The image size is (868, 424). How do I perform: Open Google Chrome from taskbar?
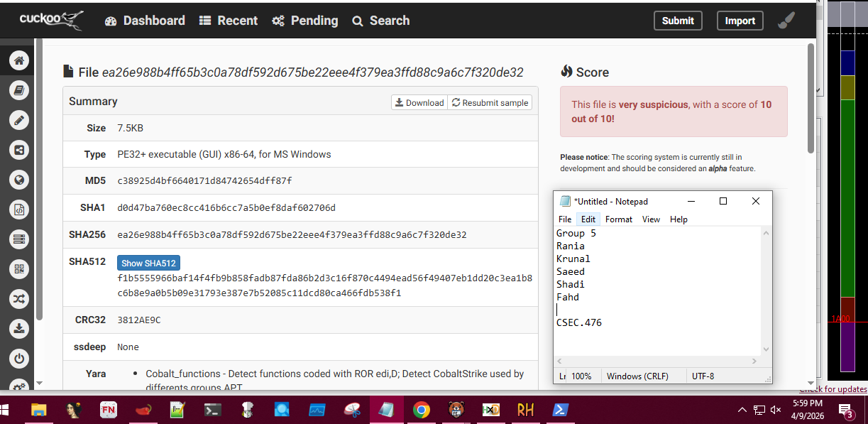click(x=422, y=410)
